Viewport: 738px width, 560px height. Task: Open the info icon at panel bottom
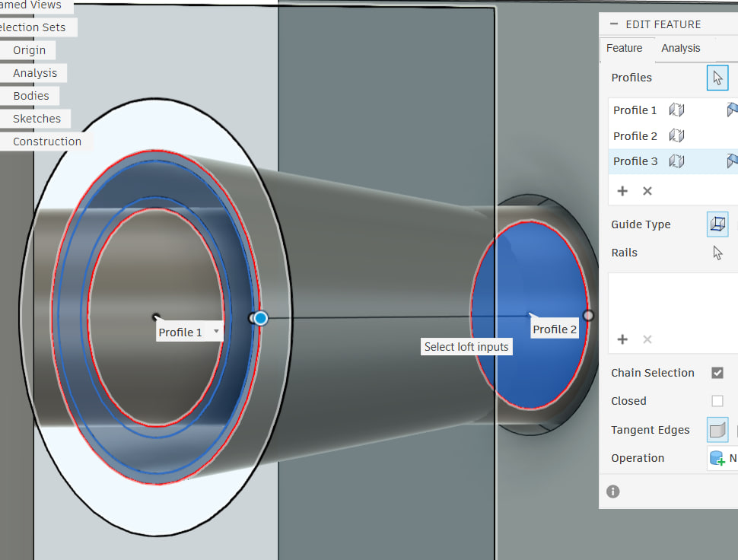[x=612, y=492]
